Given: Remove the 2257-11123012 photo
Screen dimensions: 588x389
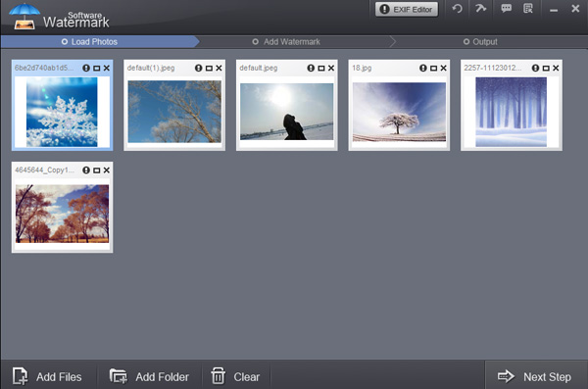Looking at the screenshot, I should point(556,68).
